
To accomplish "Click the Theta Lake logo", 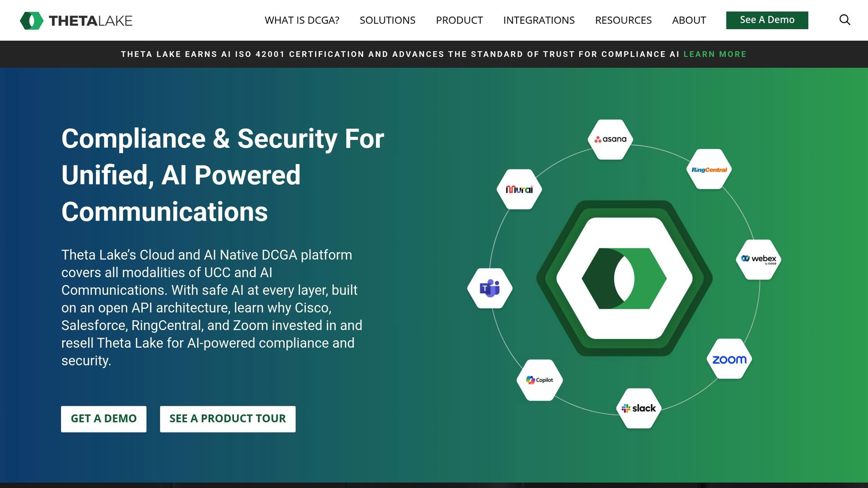I will point(76,20).
